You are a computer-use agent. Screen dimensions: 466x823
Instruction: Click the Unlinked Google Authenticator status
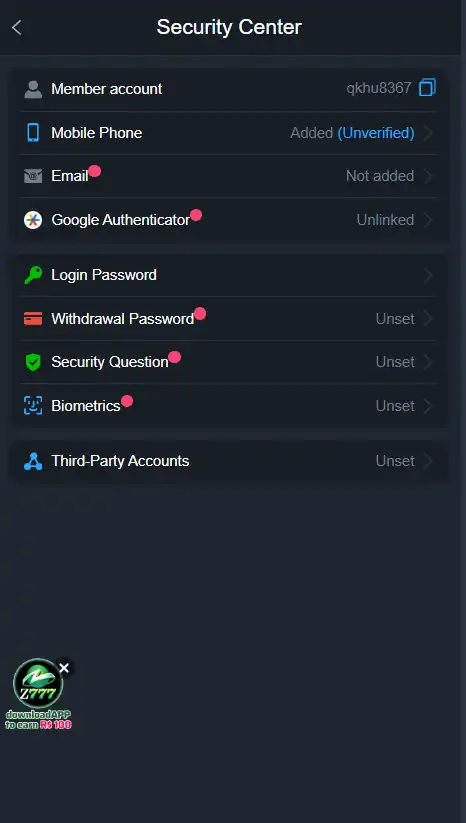[x=386, y=220]
